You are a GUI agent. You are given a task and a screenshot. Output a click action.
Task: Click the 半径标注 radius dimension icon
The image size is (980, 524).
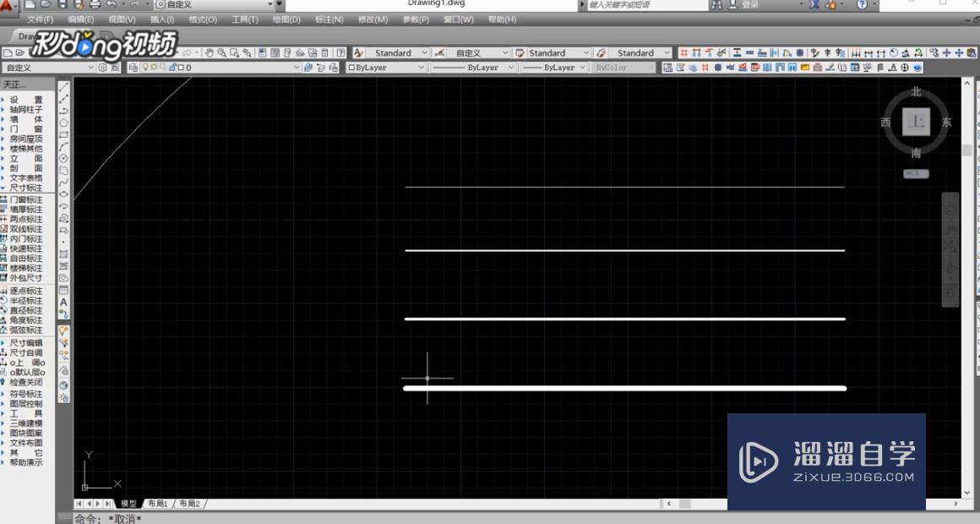[x=3, y=301]
